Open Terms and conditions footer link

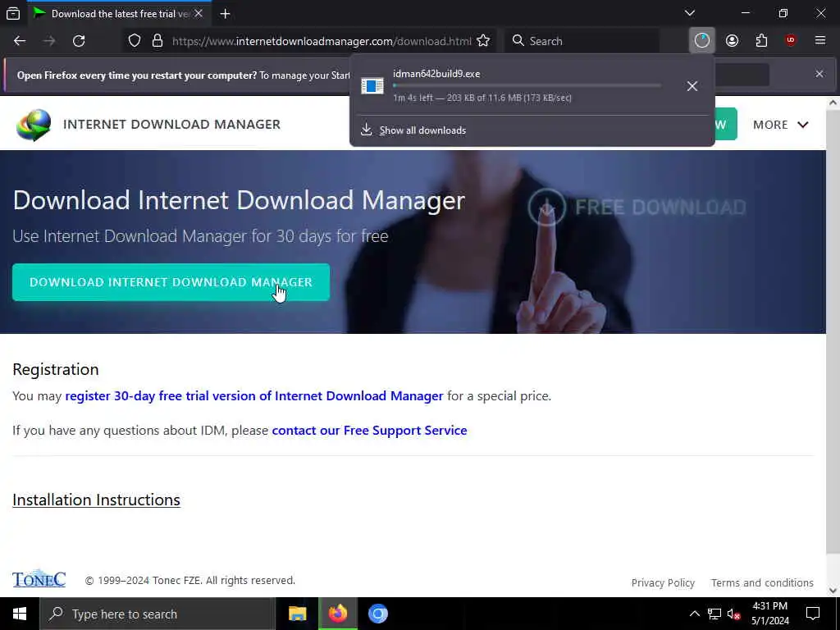pos(762,583)
